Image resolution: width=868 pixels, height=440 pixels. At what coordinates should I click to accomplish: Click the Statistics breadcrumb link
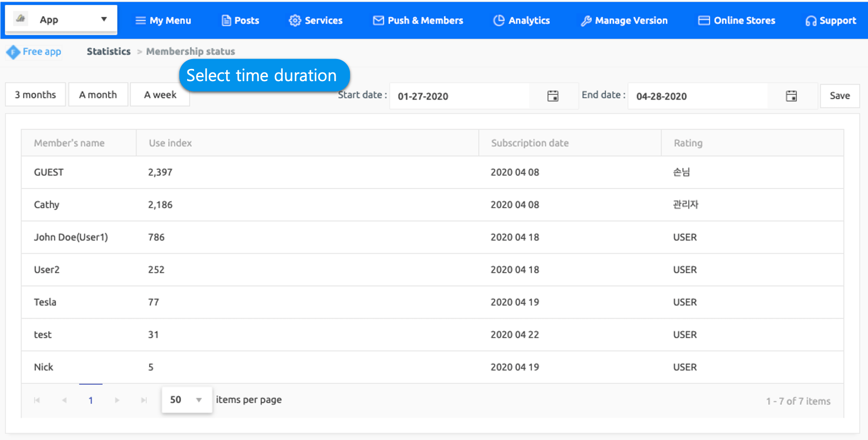pyautogui.click(x=109, y=51)
